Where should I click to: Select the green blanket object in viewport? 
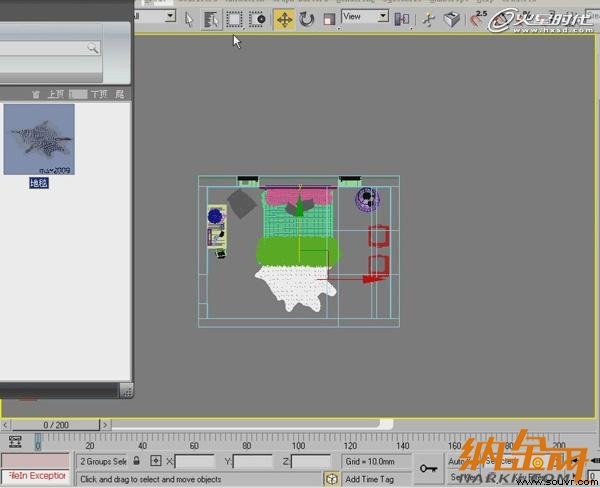pyautogui.click(x=297, y=251)
